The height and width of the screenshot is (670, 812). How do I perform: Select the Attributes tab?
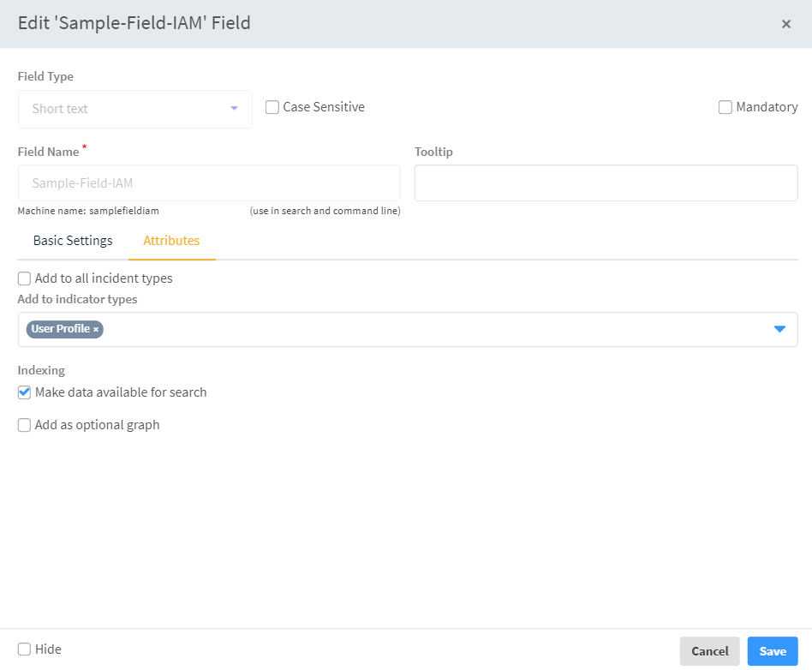(x=171, y=240)
